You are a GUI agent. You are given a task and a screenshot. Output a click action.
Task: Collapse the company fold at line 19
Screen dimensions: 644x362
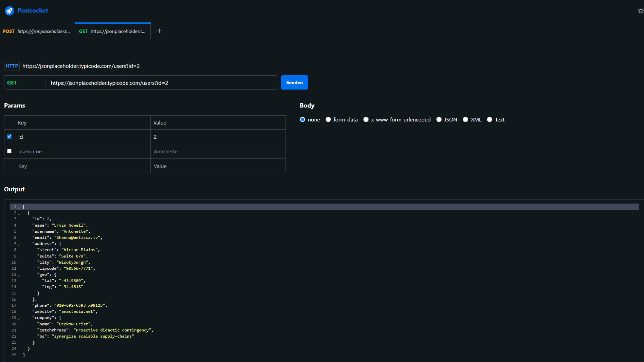19,319
